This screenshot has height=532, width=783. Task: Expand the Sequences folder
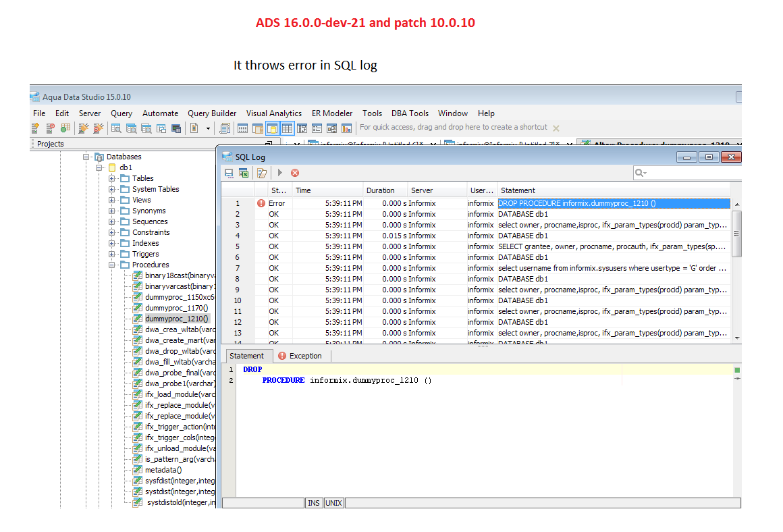pos(112,222)
